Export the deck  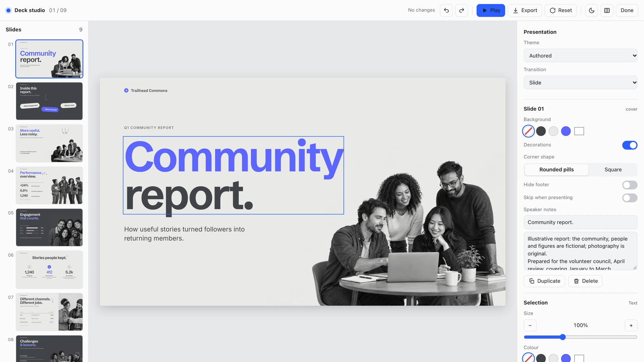coord(525,10)
